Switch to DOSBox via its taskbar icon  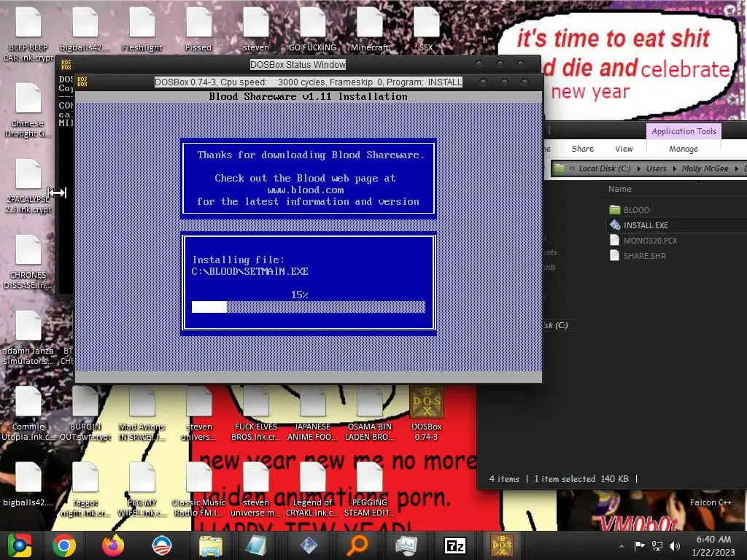(502, 545)
